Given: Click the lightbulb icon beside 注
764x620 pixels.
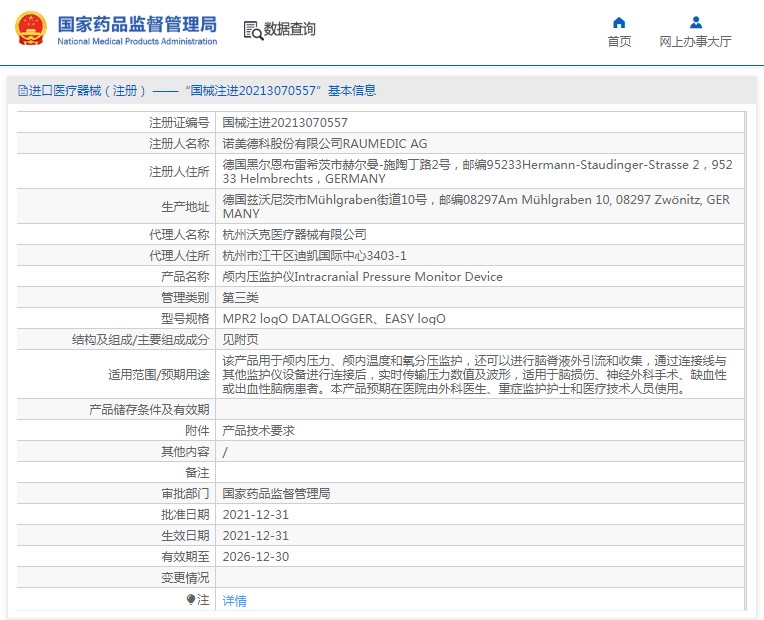Looking at the screenshot, I should [191, 600].
